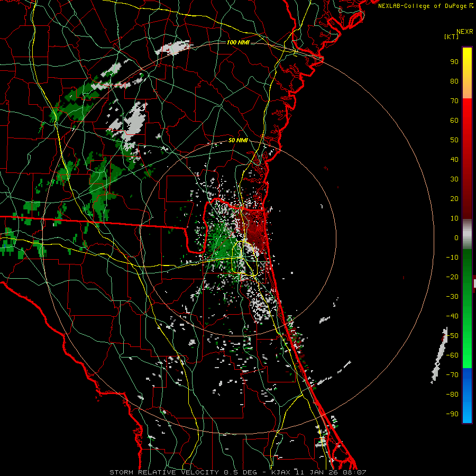Screen dimensions: 476x476
Task: Click the 100 NMI range ring label
Action: coord(238,42)
